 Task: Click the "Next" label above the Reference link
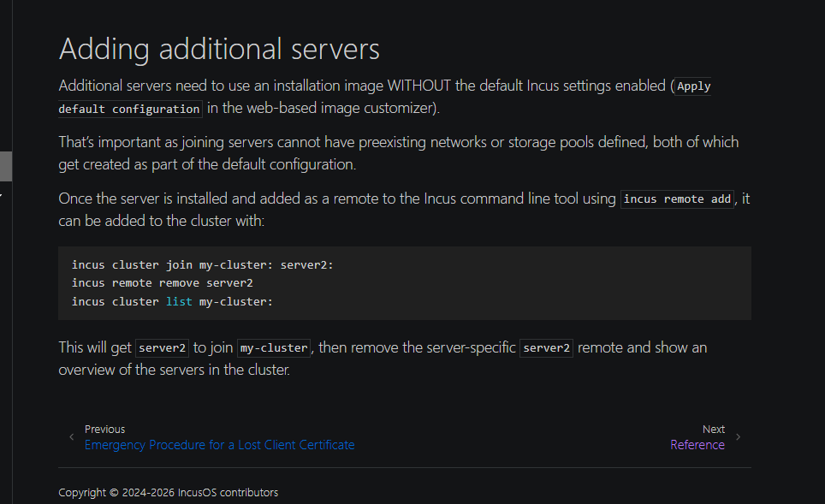(713, 430)
